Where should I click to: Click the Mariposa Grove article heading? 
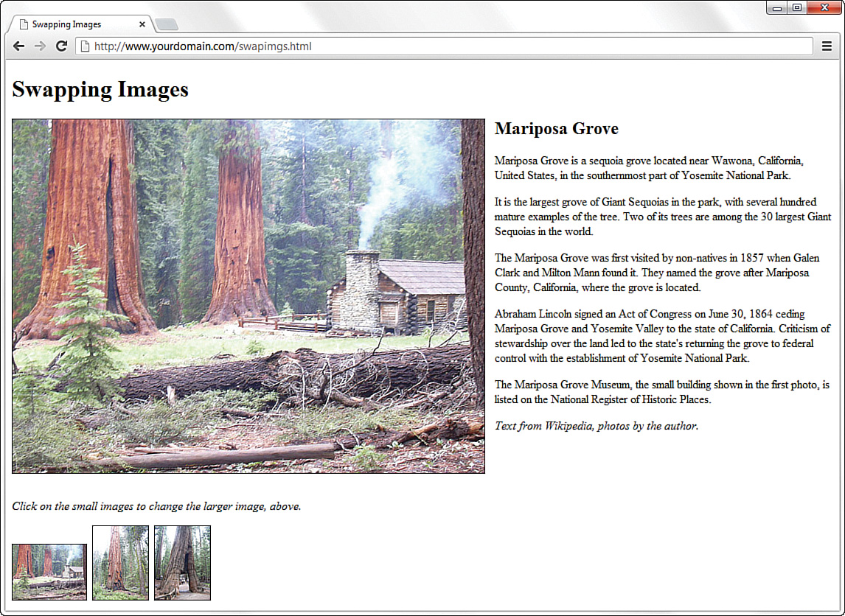[x=556, y=128]
